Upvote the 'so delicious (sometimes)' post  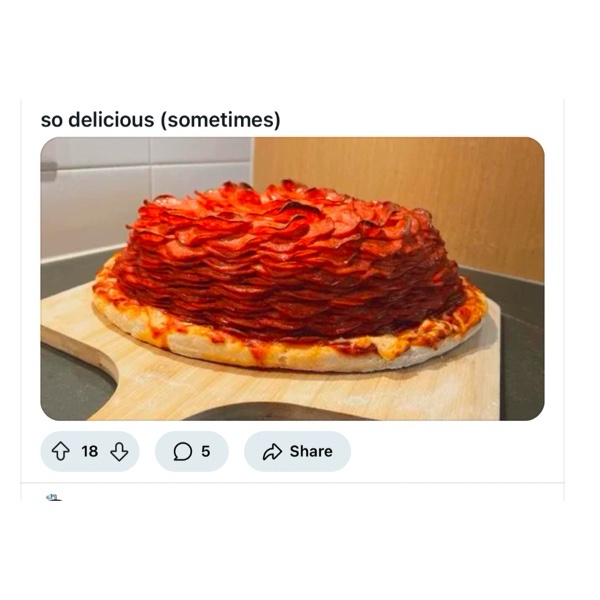coord(60,451)
